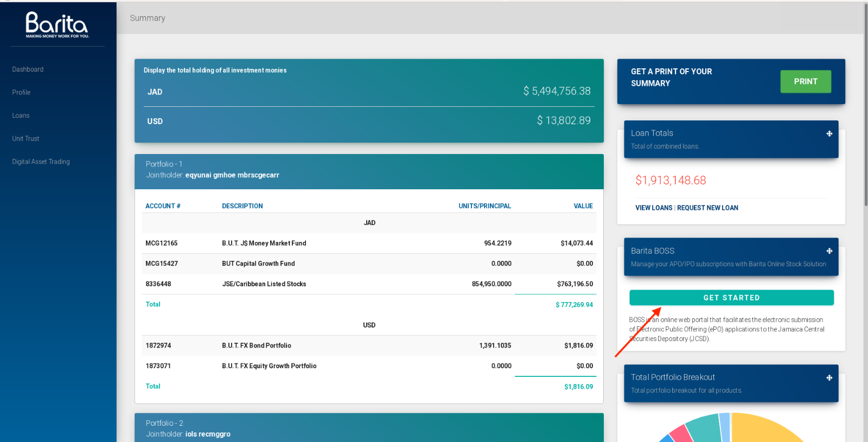Click the UNITS/PRINCIPAL column header

[x=484, y=206]
